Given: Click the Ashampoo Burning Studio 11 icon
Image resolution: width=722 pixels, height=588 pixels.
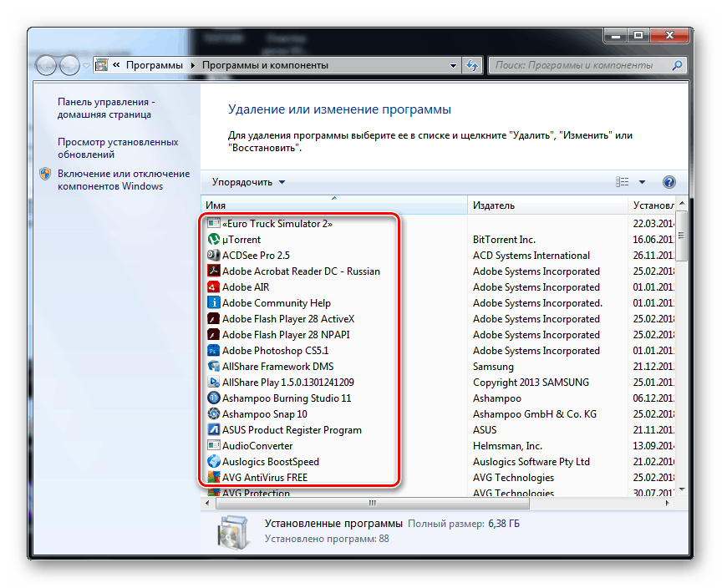Looking at the screenshot, I should point(214,398).
